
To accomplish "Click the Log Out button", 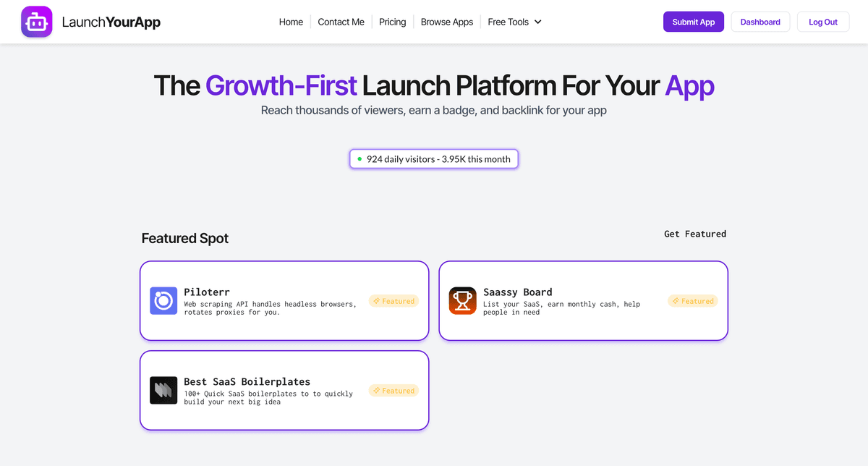I will [x=823, y=22].
